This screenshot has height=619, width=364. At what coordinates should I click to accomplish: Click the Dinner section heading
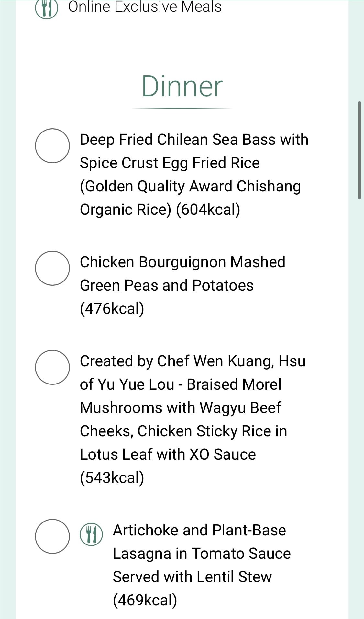pyautogui.click(x=182, y=86)
